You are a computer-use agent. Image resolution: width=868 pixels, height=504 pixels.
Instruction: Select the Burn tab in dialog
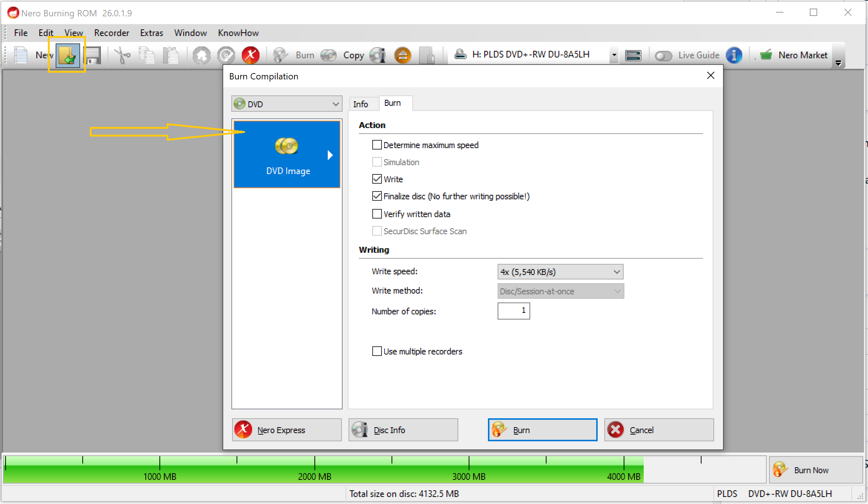pos(395,103)
